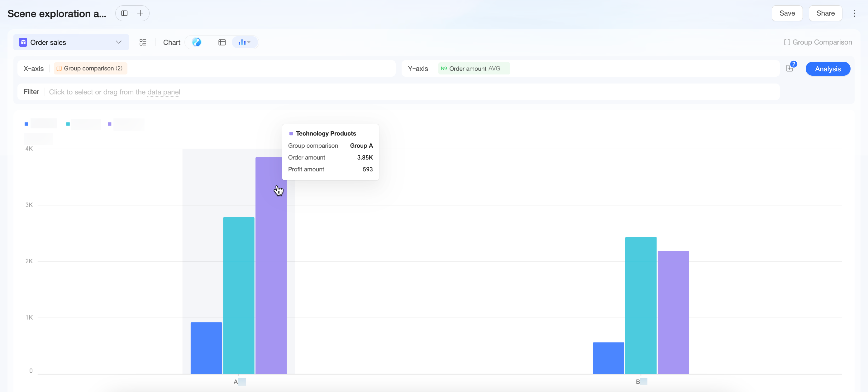Click the purple Order sales cube icon

(23, 42)
